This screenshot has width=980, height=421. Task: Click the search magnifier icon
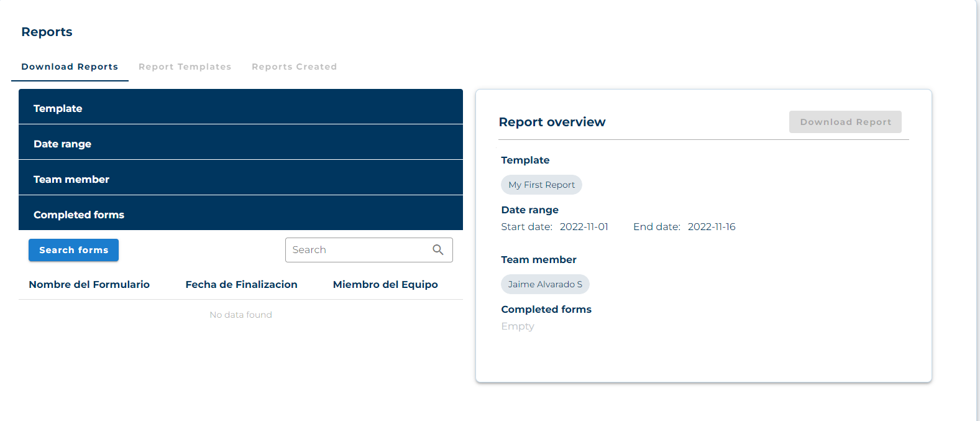click(x=438, y=250)
